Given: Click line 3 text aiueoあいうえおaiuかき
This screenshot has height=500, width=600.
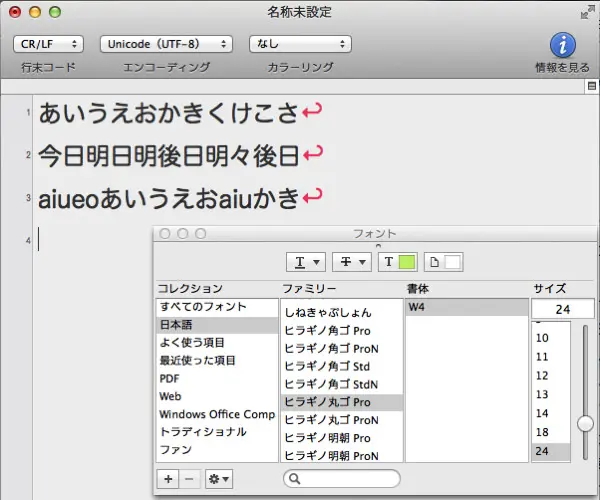Looking at the screenshot, I should pyautogui.click(x=168, y=199).
